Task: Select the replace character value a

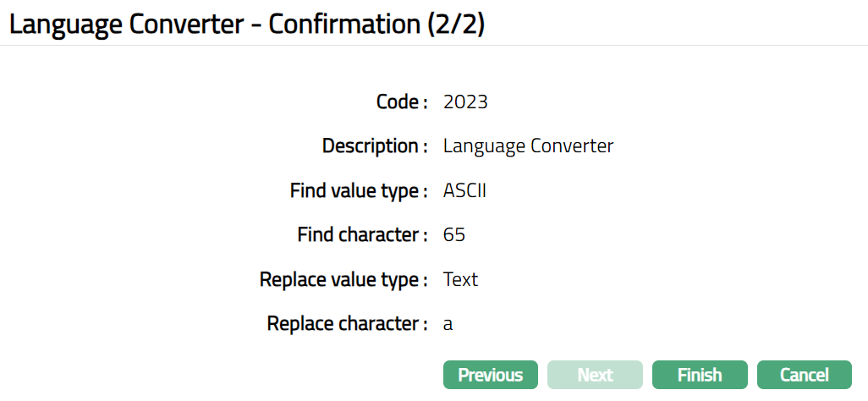Action: pos(448,324)
